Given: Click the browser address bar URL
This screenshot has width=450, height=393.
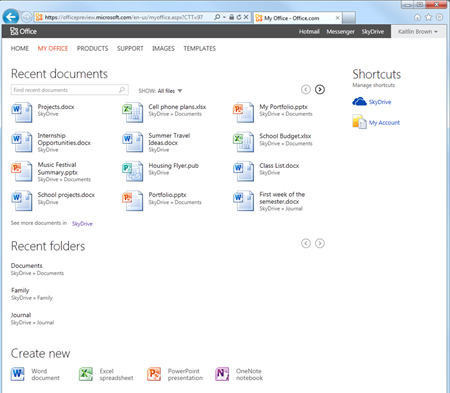Looking at the screenshot, I should point(123,17).
